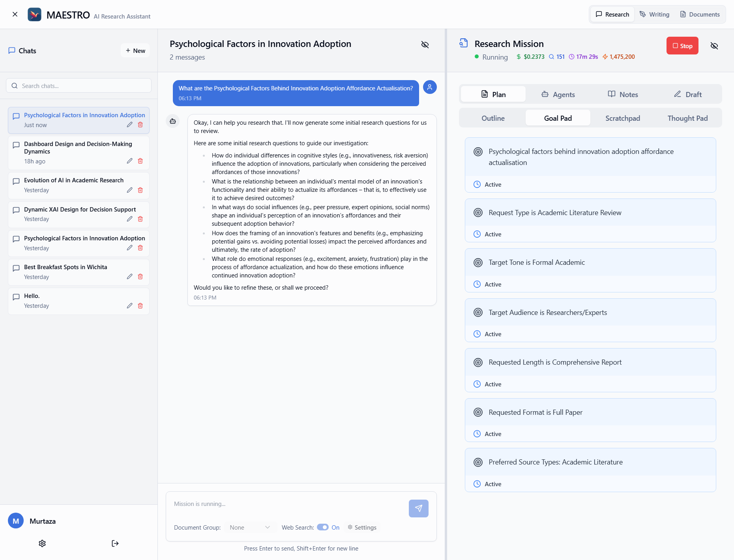Open Best Breakfast Spots in Wichita chat

tap(79, 272)
